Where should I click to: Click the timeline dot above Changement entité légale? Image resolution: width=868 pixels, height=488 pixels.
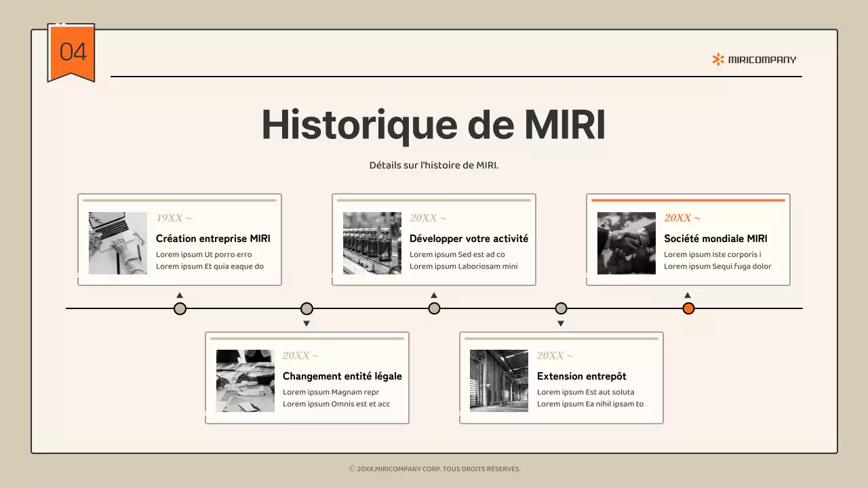click(307, 308)
